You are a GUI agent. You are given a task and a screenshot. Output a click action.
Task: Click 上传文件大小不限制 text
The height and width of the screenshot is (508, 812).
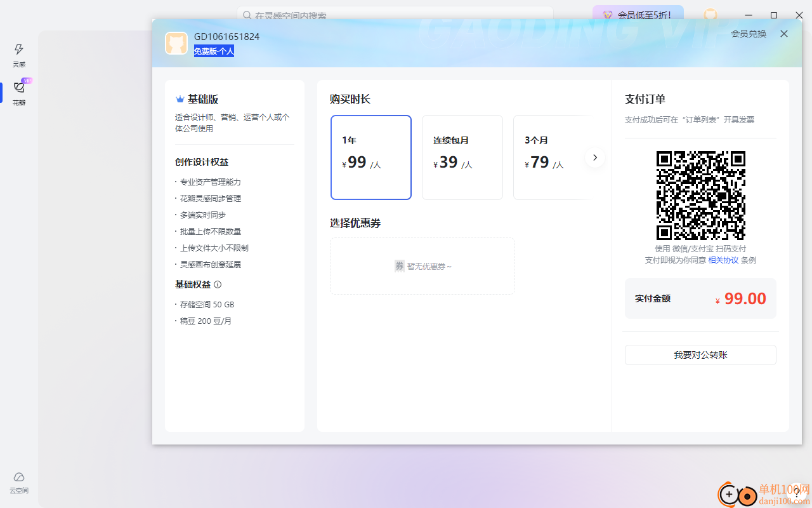point(214,248)
